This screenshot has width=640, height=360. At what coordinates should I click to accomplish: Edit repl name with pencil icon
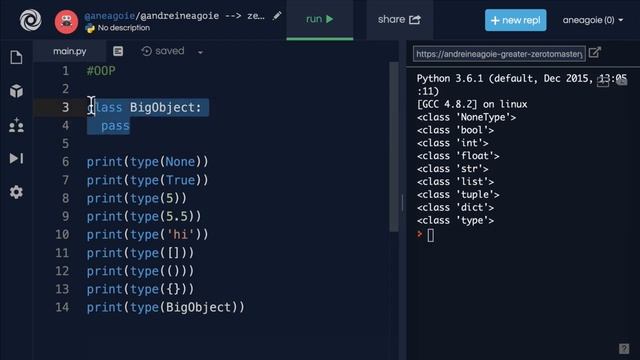coord(277,16)
